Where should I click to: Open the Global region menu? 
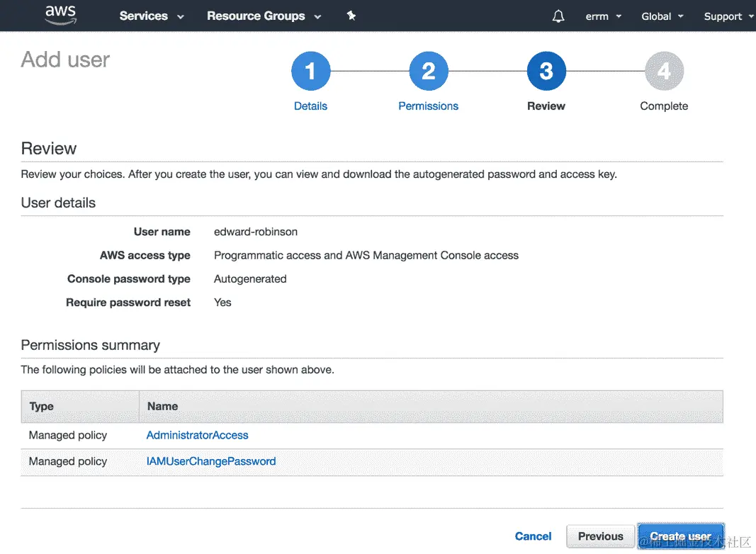point(662,16)
